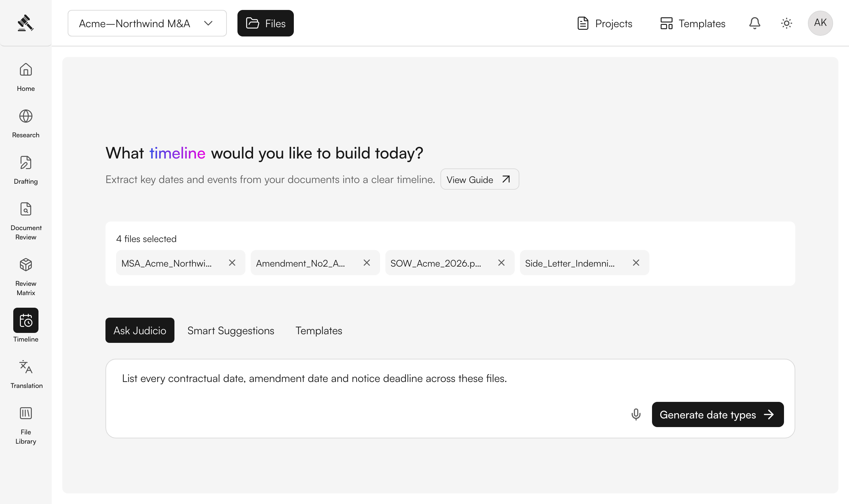
Task: Switch to Smart Suggestions tab
Action: coord(230,330)
